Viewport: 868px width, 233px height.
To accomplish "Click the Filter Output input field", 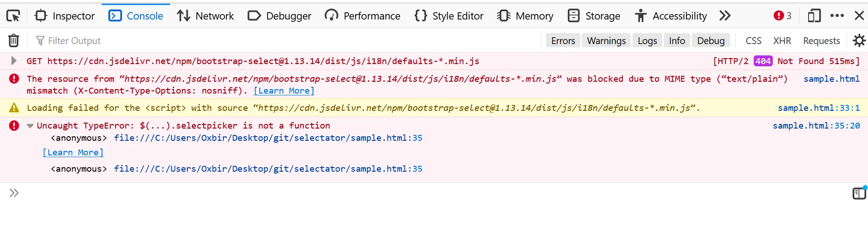I will [181, 41].
